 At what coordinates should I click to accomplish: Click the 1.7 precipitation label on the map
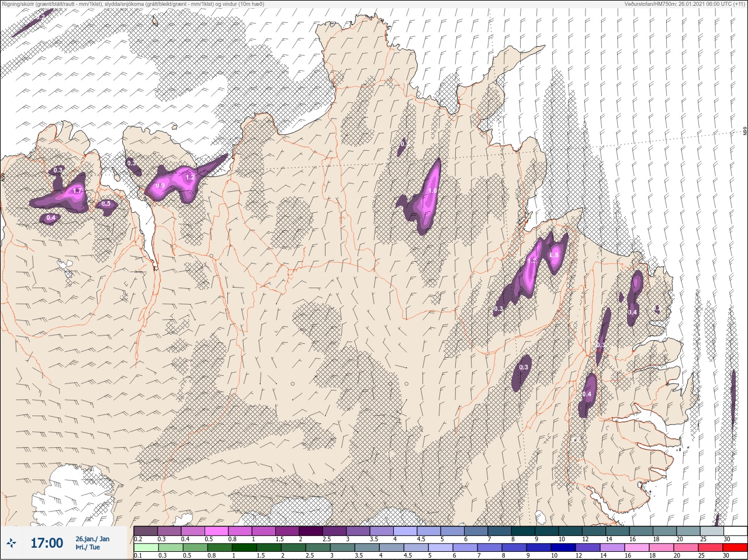[77, 191]
